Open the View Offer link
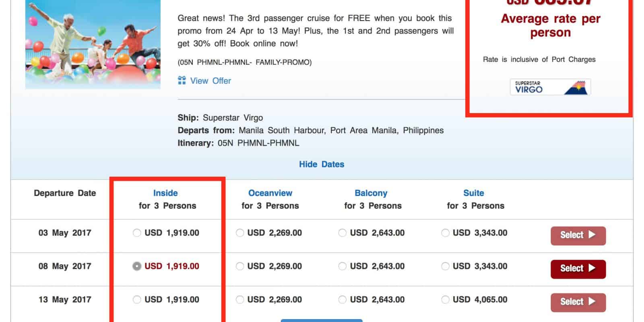 point(211,81)
